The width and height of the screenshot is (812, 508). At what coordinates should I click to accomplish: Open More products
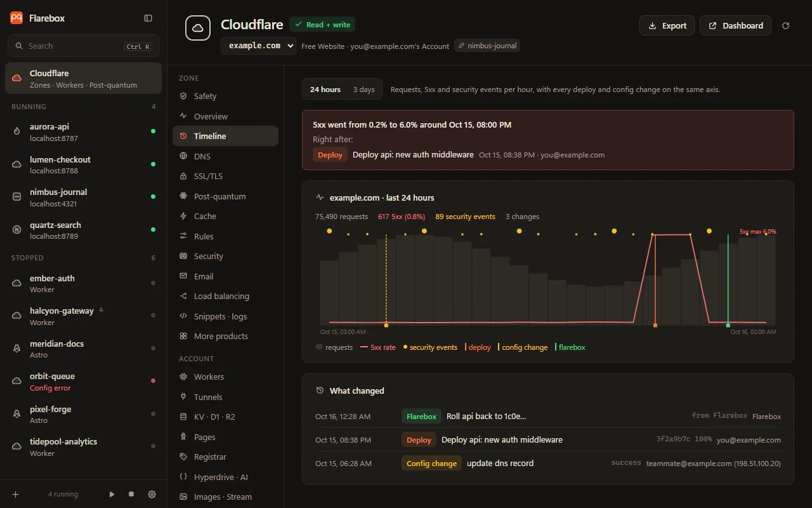[x=225, y=336]
